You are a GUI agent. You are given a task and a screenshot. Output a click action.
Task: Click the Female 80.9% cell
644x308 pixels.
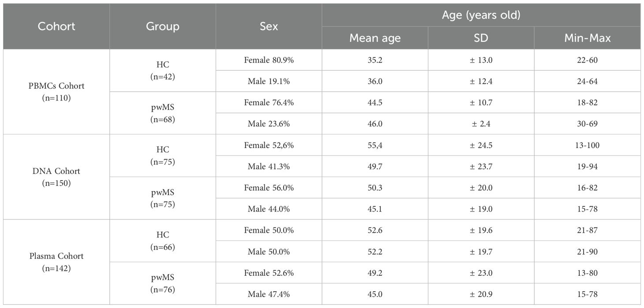(x=269, y=60)
